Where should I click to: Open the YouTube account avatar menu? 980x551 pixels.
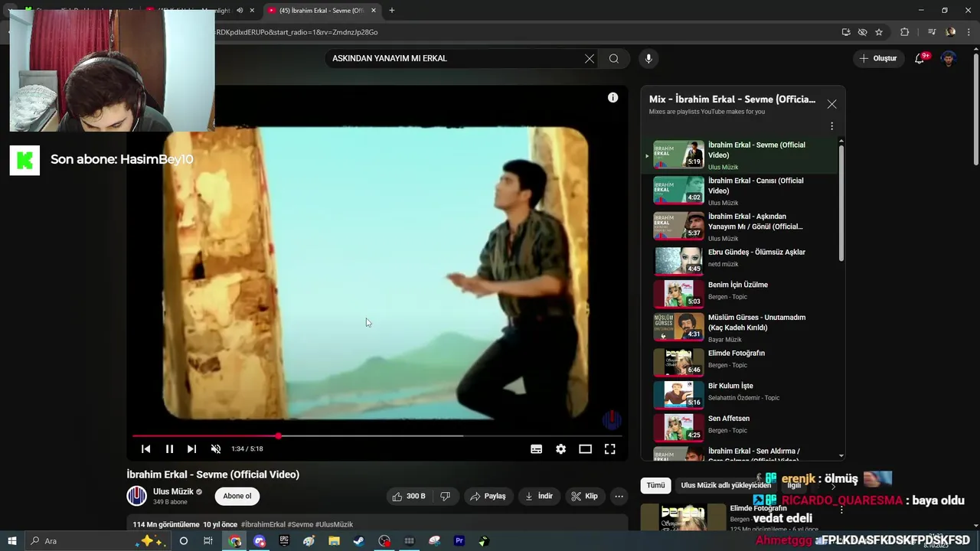point(949,58)
